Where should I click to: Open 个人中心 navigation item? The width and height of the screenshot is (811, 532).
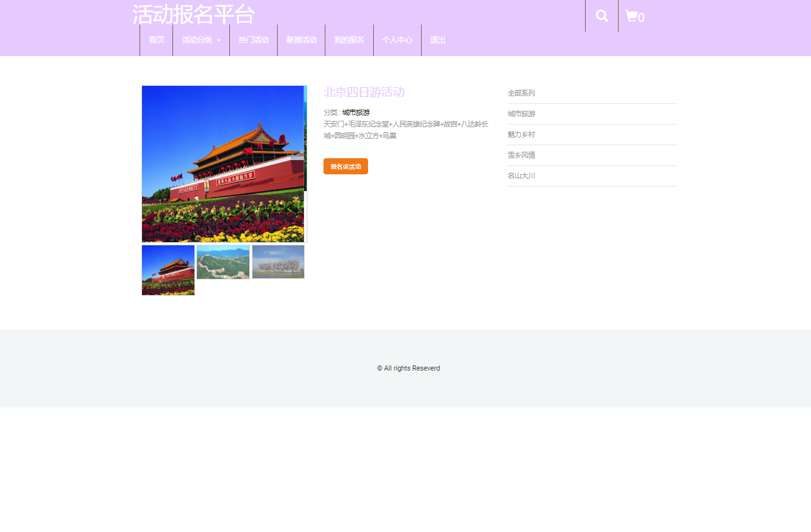(x=397, y=40)
